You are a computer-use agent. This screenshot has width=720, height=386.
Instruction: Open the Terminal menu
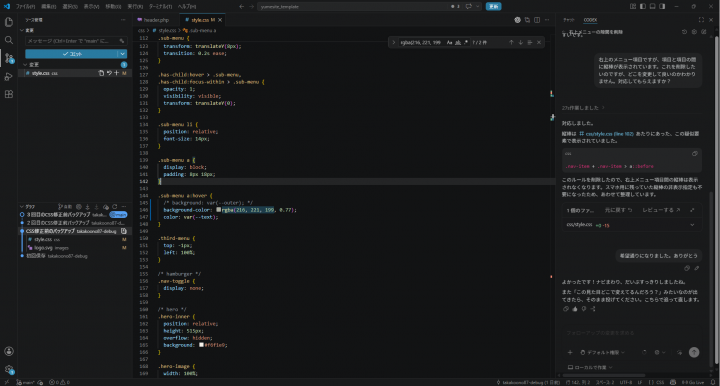160,6
